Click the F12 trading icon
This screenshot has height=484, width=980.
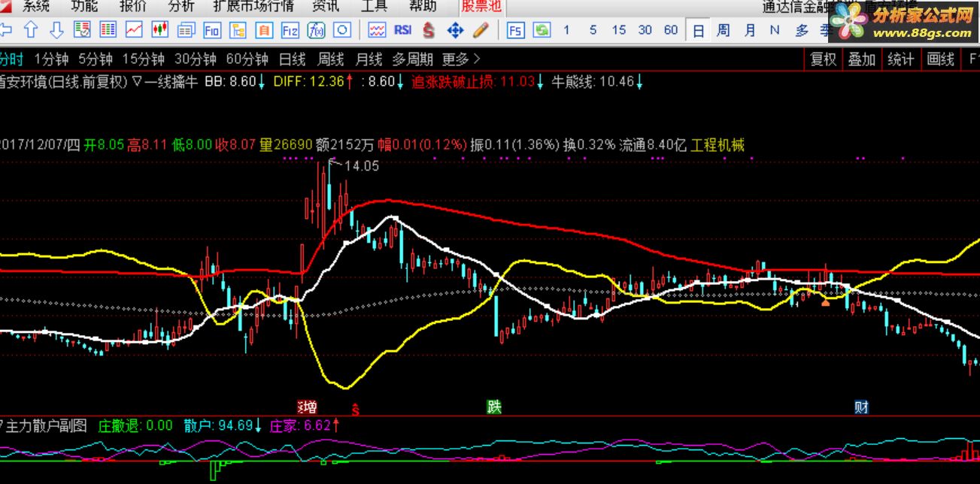coord(290,30)
